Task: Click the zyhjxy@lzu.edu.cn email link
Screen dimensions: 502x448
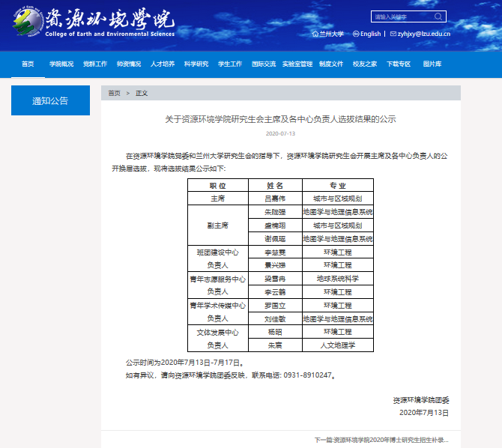Action: pos(424,34)
